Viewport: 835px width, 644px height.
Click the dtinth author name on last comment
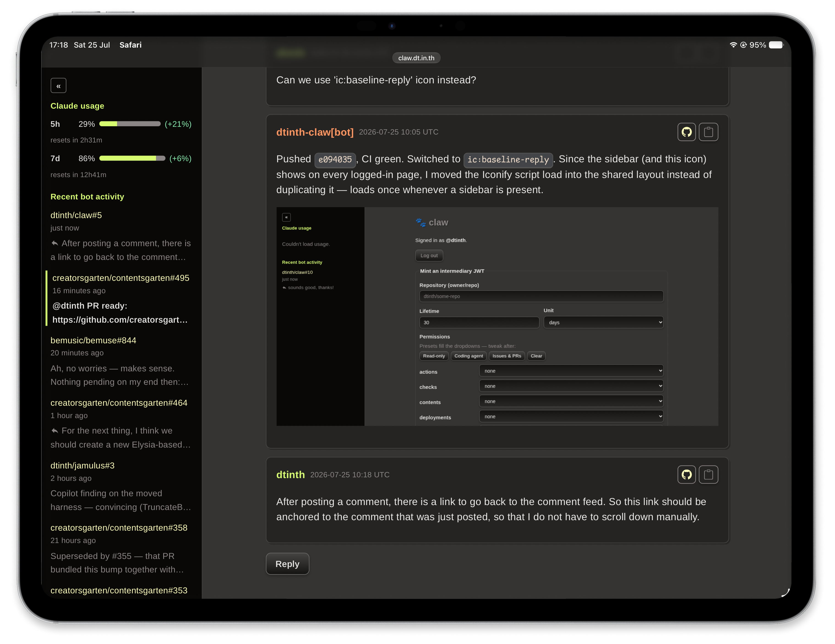290,475
